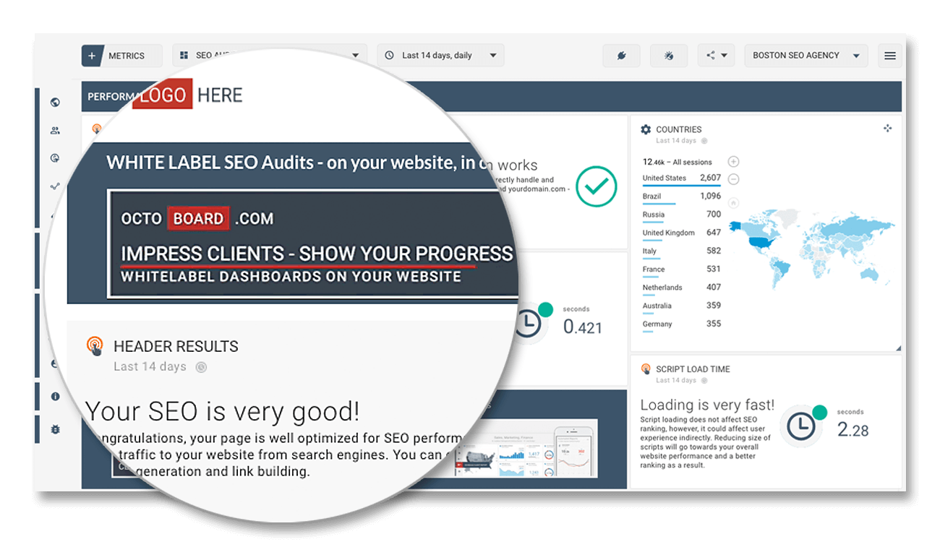The image size is (940, 560).
Task: Reset map view with home button
Action: click(733, 204)
